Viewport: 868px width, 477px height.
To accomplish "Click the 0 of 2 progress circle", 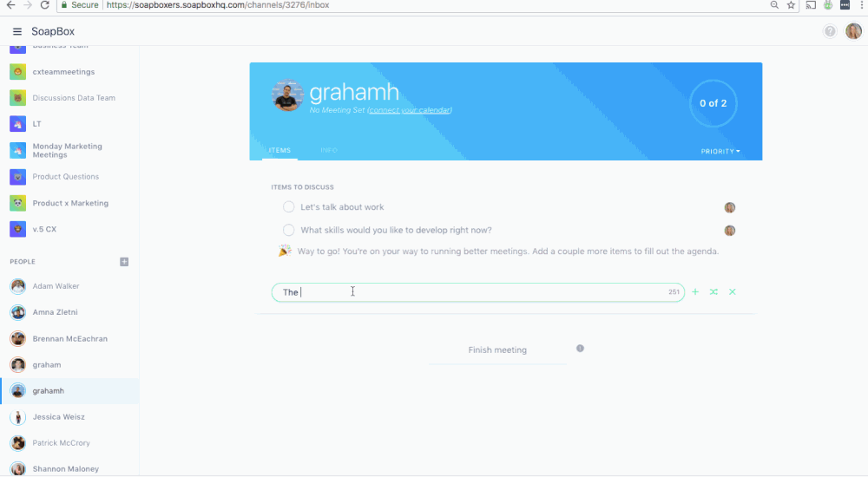I will [713, 103].
